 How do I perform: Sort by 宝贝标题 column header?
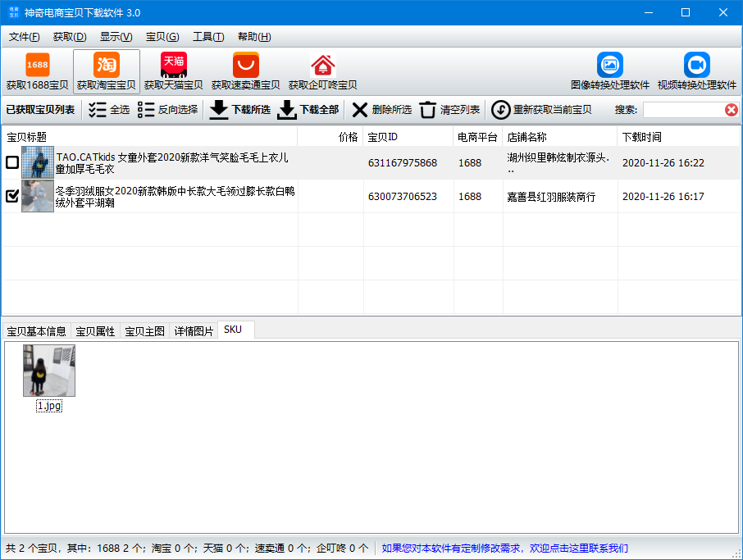point(150,137)
